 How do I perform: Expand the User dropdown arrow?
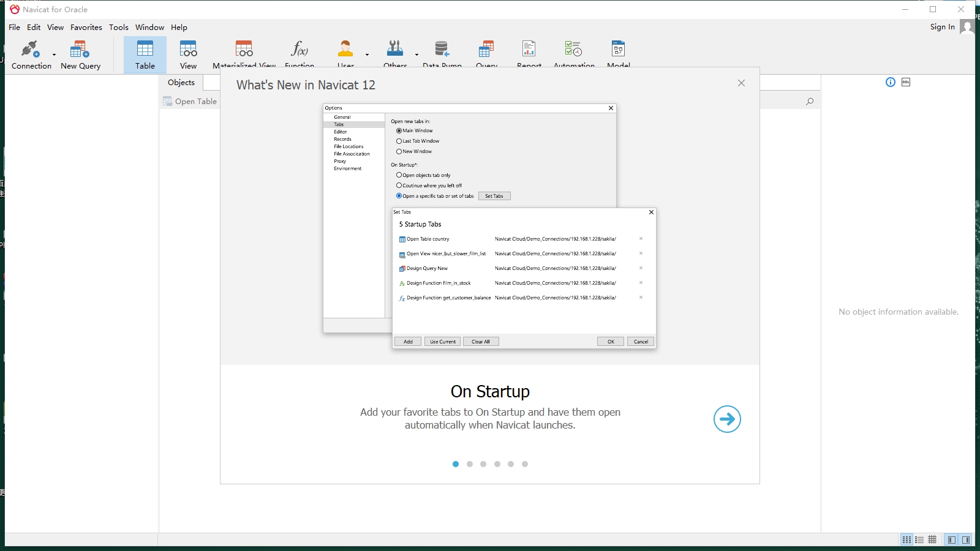(367, 54)
